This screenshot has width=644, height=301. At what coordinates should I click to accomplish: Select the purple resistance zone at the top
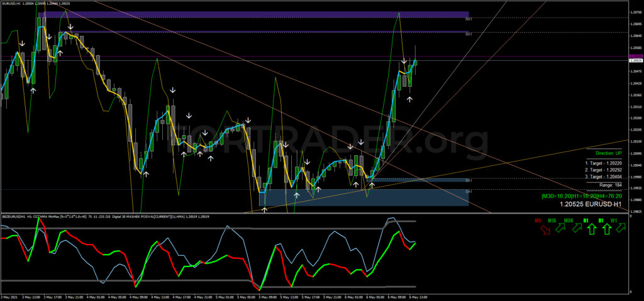(x=253, y=14)
